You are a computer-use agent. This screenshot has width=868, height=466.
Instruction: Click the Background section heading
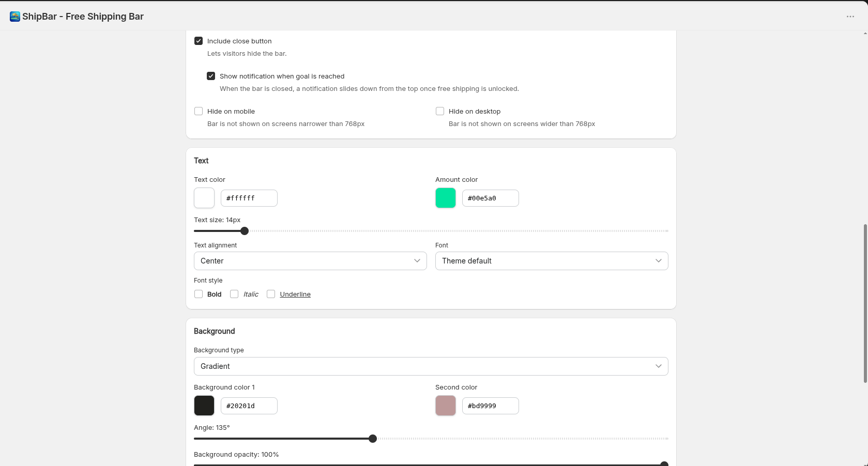[x=215, y=331]
